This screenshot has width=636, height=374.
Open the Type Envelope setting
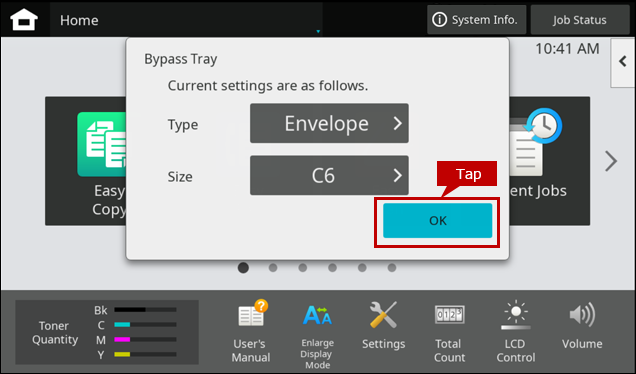coord(329,123)
